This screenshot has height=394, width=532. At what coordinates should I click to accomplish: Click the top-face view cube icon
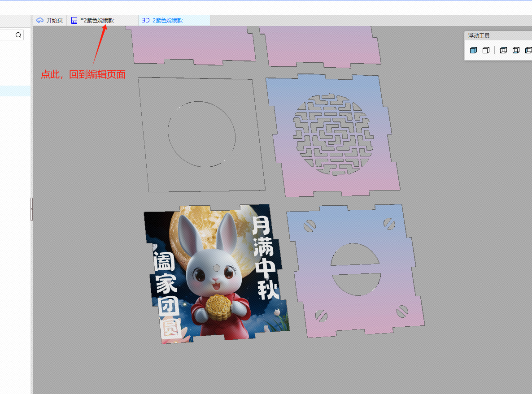tap(503, 50)
